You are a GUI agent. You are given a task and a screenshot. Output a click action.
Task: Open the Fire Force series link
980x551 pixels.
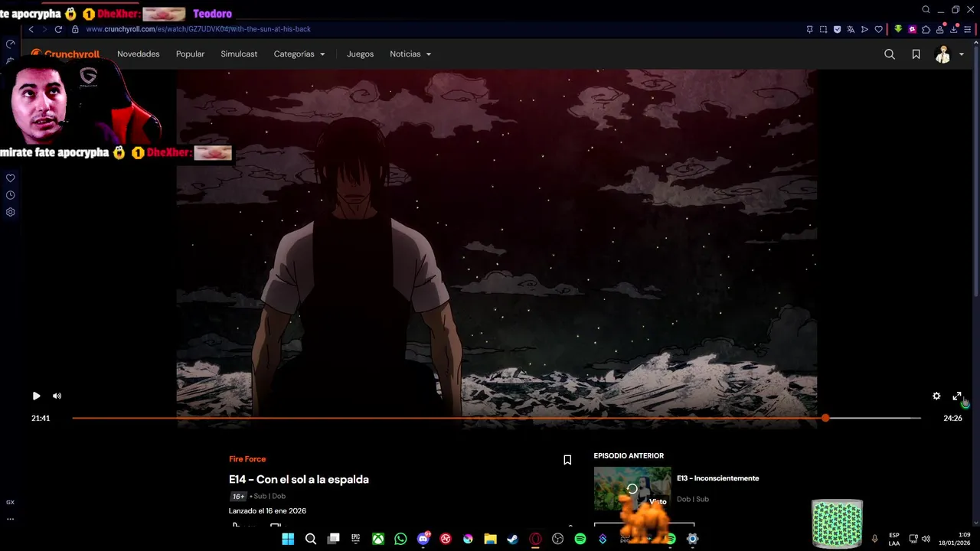click(x=247, y=459)
